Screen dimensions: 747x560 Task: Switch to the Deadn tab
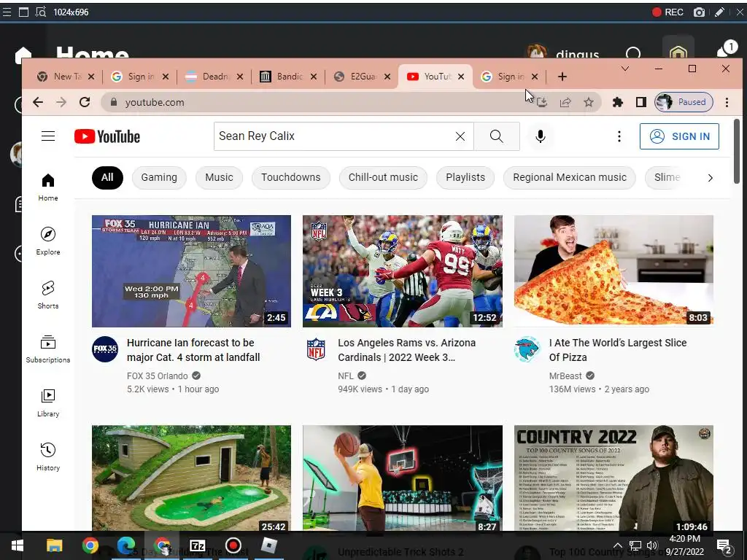[x=214, y=77]
